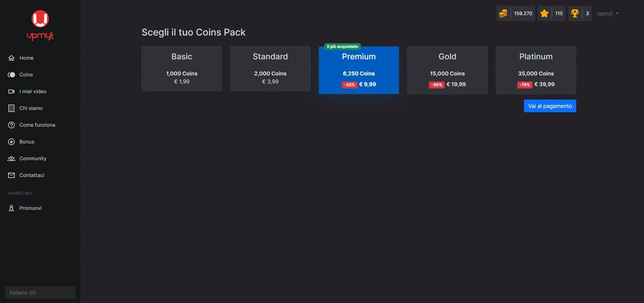Click the Bonus star icon in sidebar
This screenshot has height=303, width=644.
coord(11,141)
